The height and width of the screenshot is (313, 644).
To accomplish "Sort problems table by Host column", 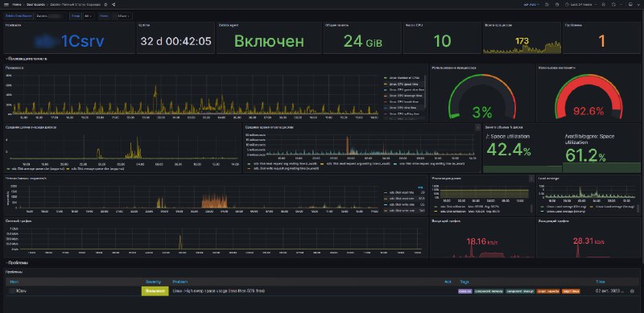I will tap(14, 282).
